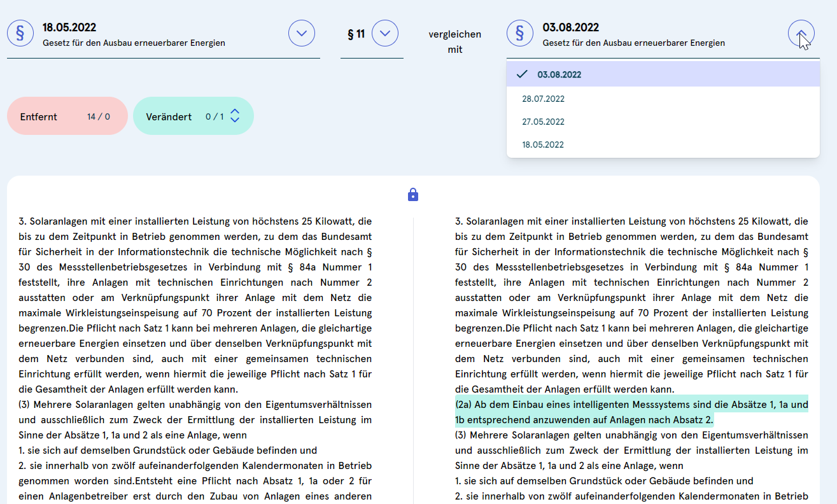Pick 18.05.2022 in the open dropdown list

(543, 144)
